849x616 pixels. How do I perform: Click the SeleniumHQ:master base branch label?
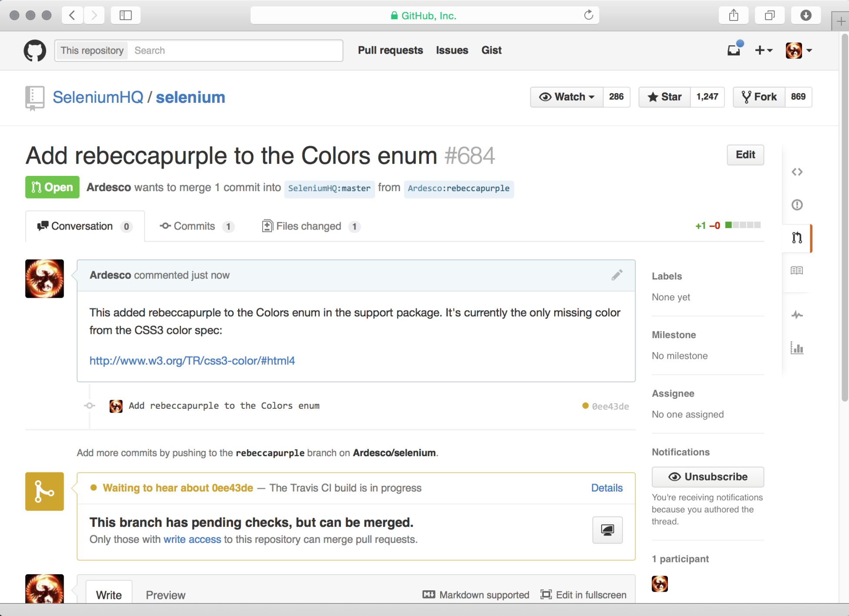(x=329, y=189)
